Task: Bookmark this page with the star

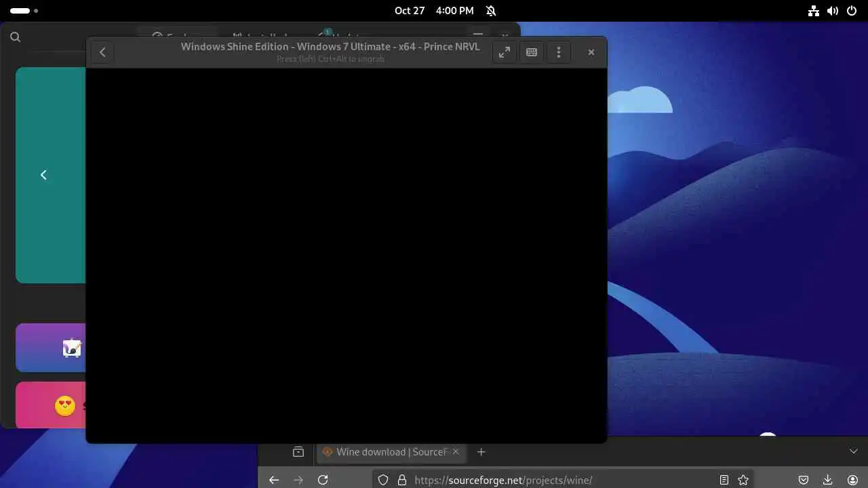Action: pos(743,480)
